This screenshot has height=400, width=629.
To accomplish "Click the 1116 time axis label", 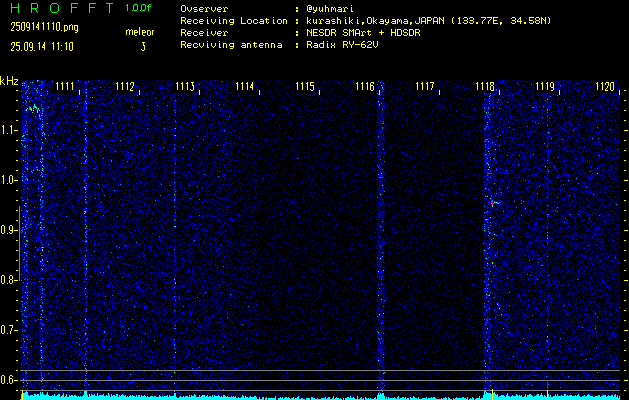I will point(365,87).
